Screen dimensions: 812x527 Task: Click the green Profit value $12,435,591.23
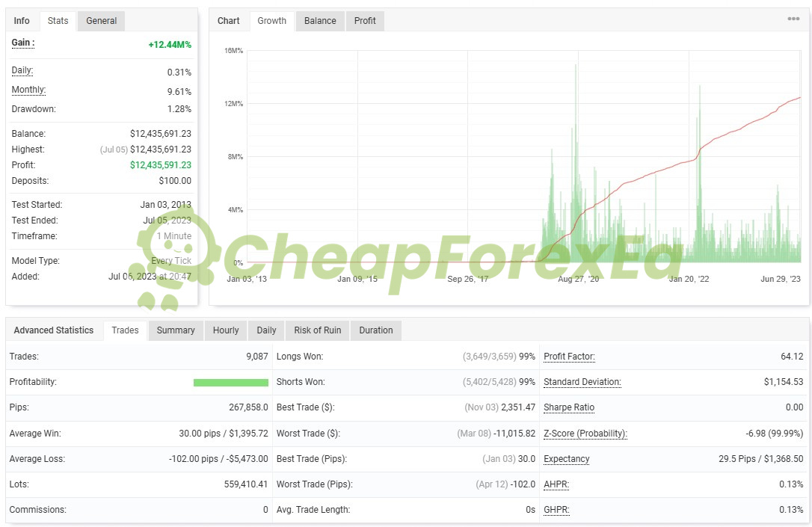pyautogui.click(x=161, y=165)
